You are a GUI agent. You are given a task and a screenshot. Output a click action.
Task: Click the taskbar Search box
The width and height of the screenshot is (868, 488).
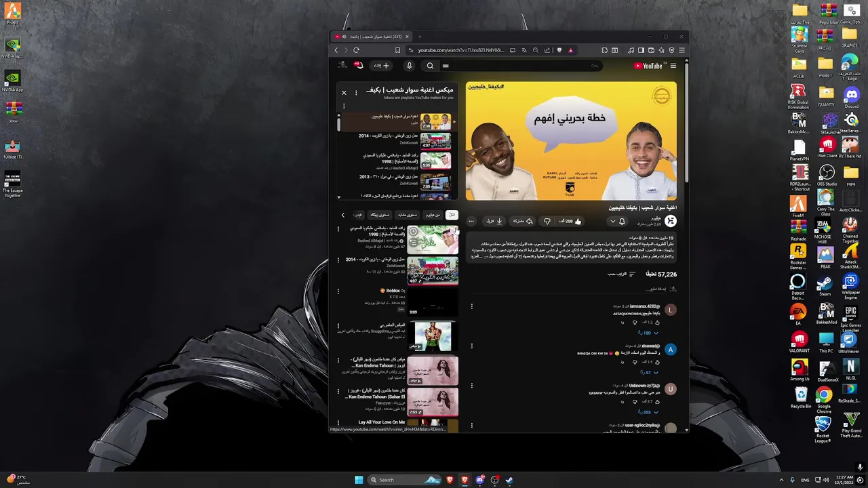[405, 480]
